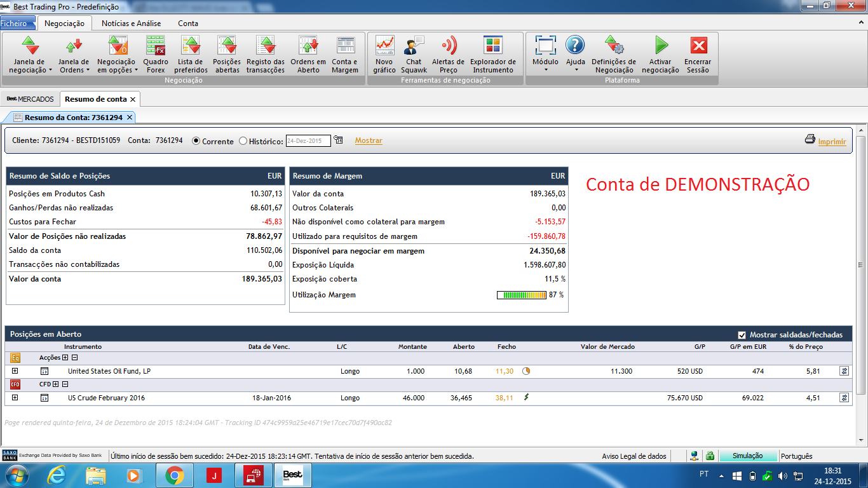This screenshot has height=488, width=868.
Task: Click the lightning status icon in US Crude row
Action: click(526, 398)
